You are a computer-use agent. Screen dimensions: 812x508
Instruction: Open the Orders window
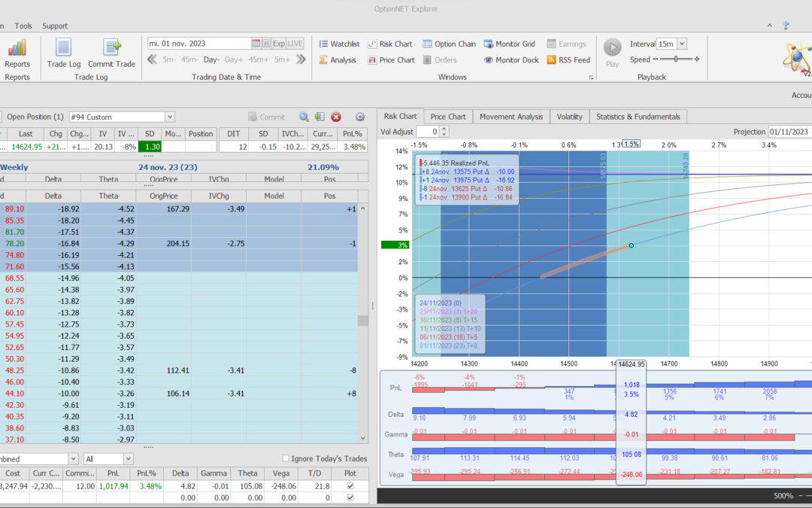[x=440, y=60]
